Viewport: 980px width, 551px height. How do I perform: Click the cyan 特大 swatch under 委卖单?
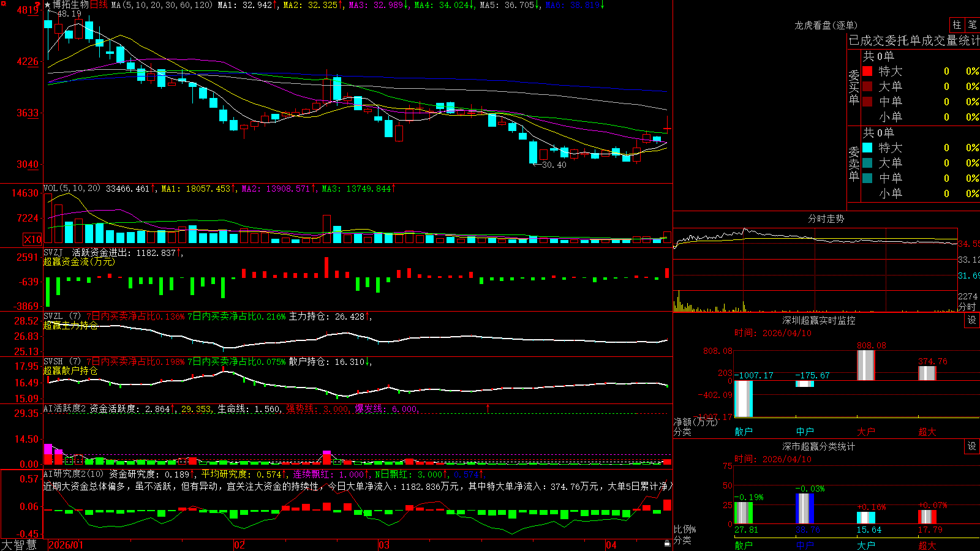click(867, 148)
